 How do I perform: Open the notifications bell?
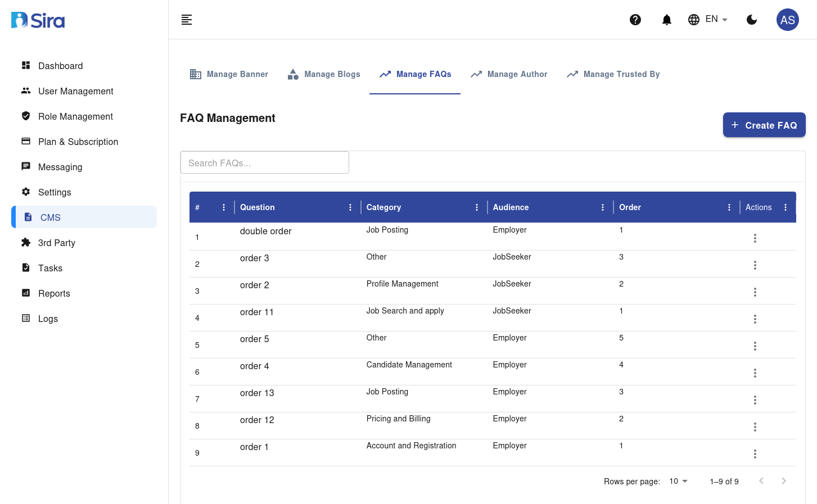667,20
